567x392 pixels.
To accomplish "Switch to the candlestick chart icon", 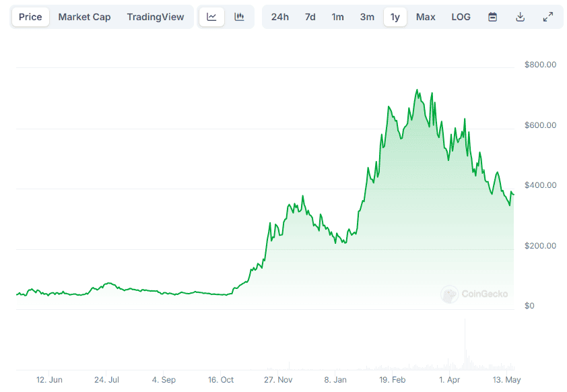I will (239, 17).
